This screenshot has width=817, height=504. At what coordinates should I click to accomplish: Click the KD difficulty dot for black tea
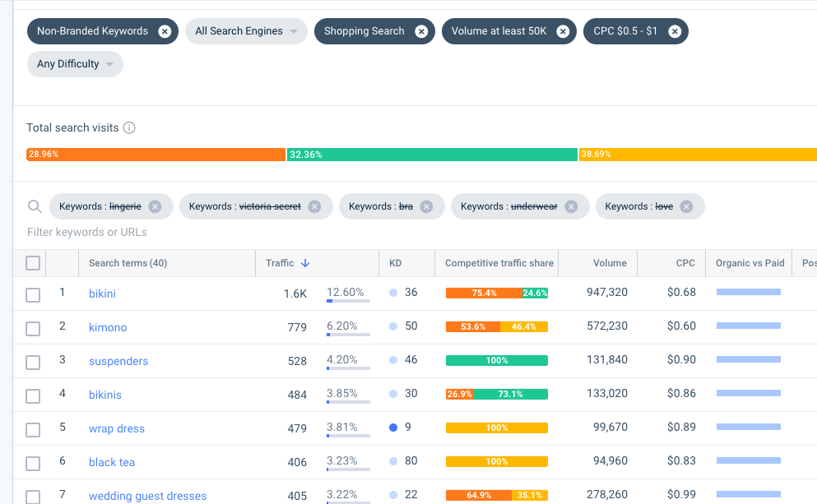point(393,461)
